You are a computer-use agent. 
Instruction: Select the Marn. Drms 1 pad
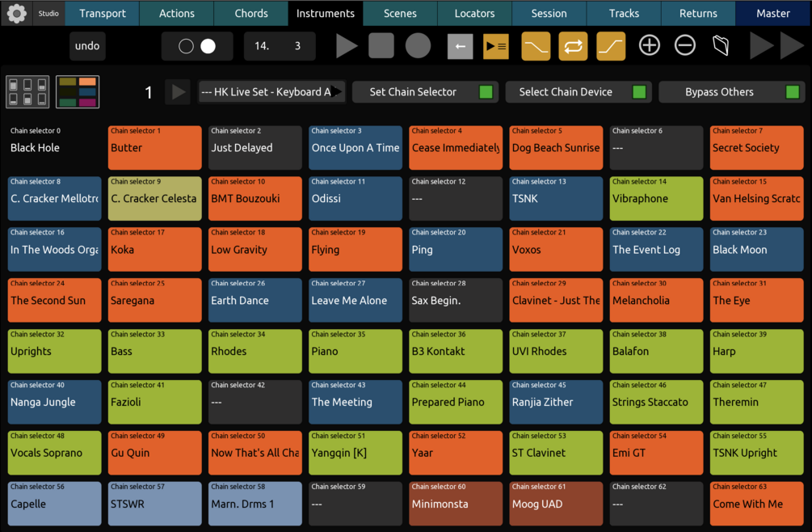(255, 504)
